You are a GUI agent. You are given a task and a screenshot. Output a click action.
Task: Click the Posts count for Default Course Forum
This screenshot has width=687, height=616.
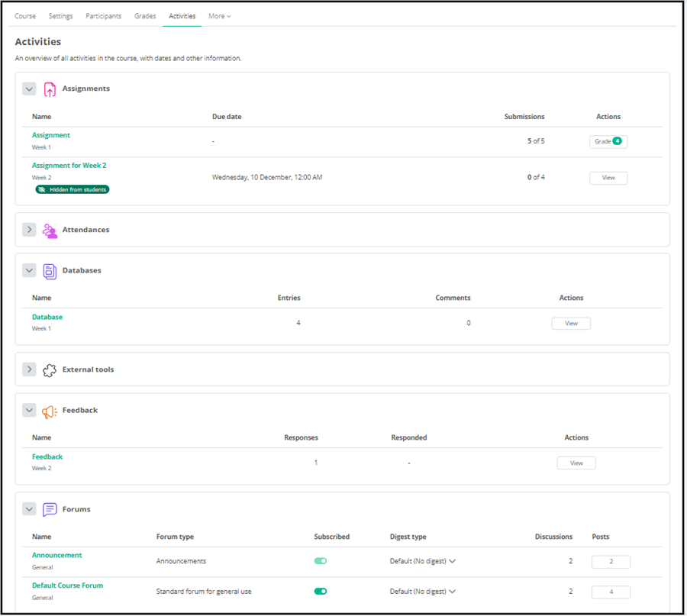[609, 591]
